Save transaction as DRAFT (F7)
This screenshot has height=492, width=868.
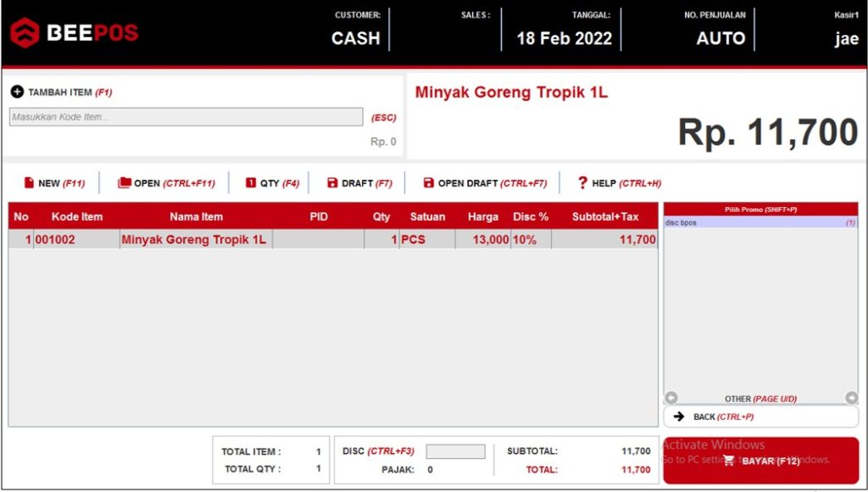pyautogui.click(x=359, y=183)
